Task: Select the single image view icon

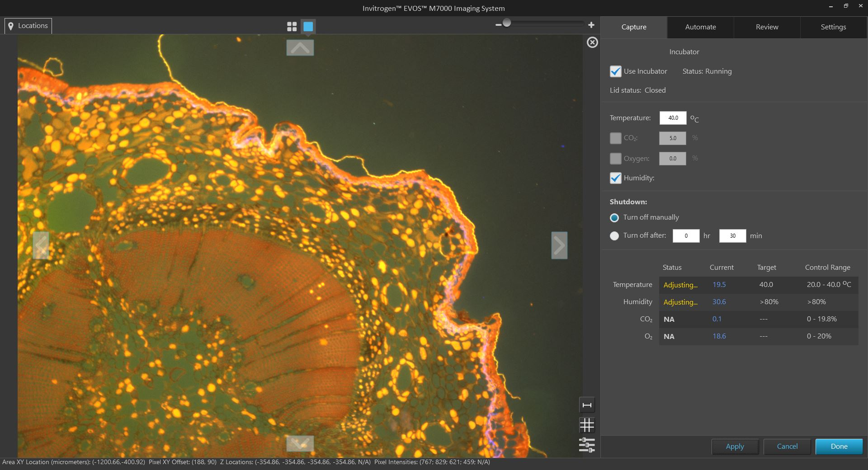Action: 308,27
